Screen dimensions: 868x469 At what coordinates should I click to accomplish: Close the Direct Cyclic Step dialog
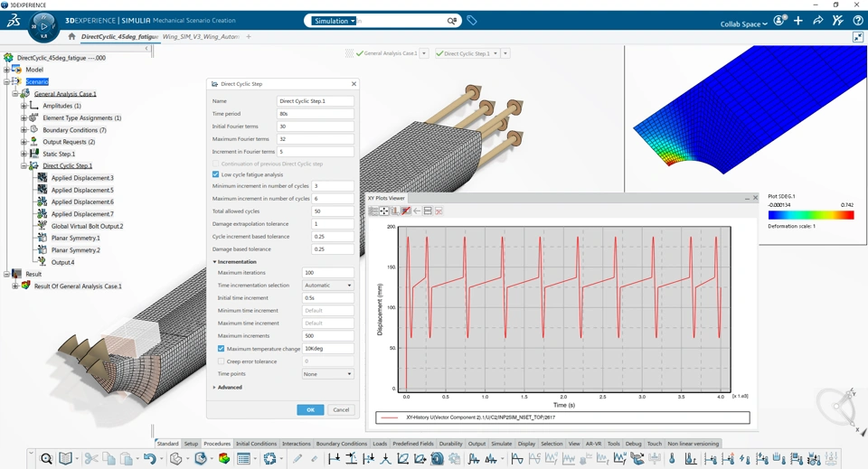(354, 84)
